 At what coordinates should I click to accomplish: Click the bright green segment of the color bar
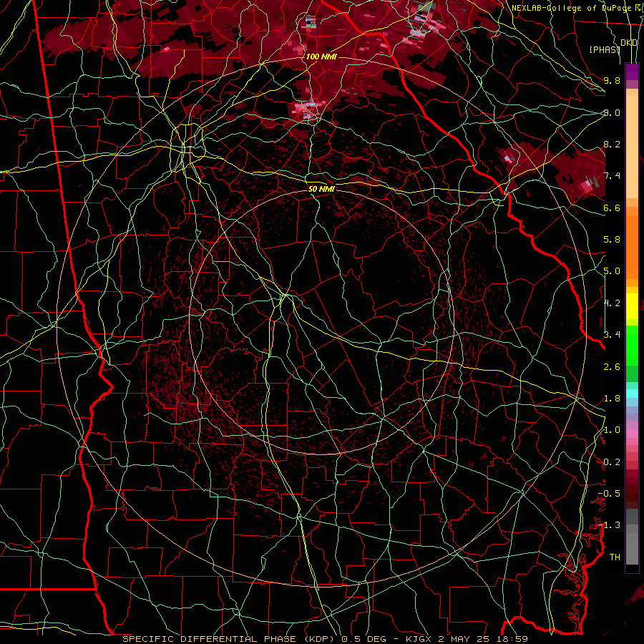point(632,345)
